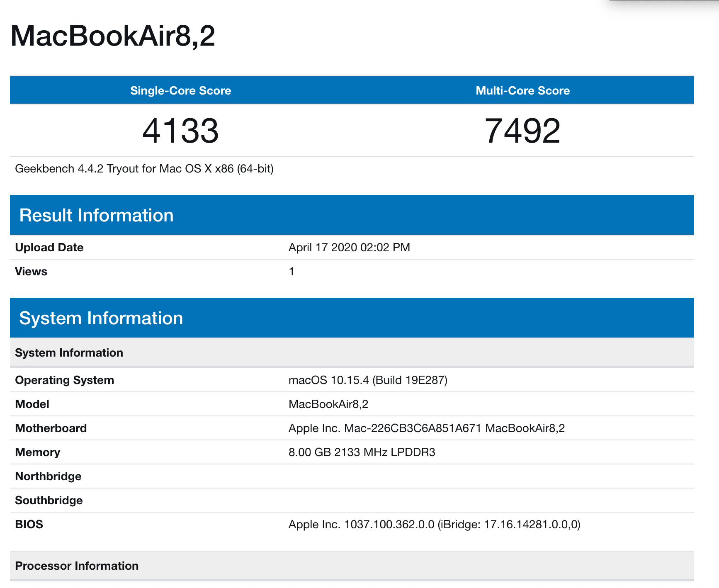Viewport: 719px width, 588px height.
Task: Click the Operating System label
Action: (65, 380)
